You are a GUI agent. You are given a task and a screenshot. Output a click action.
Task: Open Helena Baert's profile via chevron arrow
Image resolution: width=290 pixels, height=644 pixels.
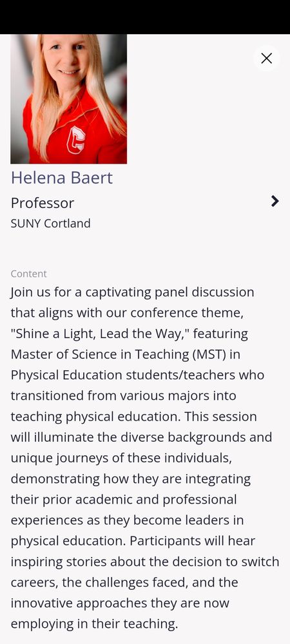(x=275, y=201)
